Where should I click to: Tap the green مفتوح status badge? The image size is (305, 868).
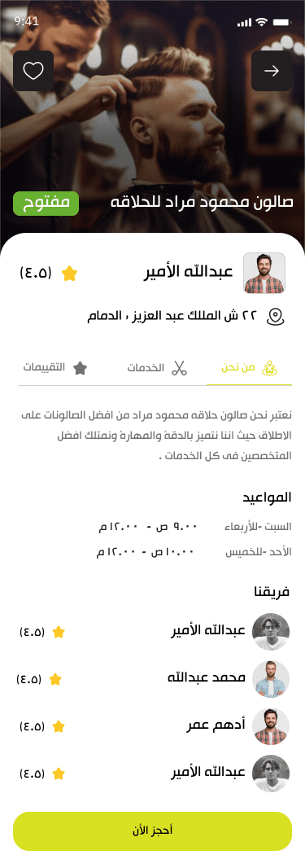pos(46,204)
